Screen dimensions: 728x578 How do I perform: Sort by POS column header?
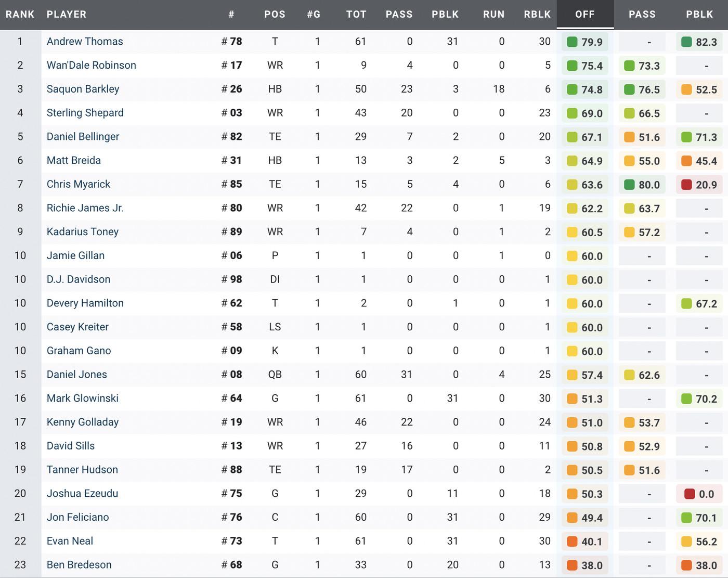(275, 14)
